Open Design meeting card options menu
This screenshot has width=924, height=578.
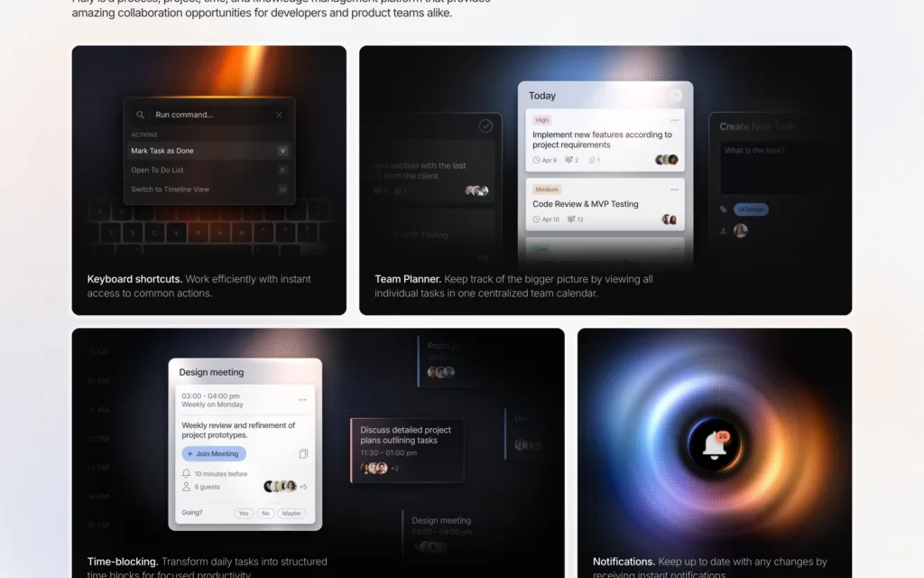coord(302,400)
